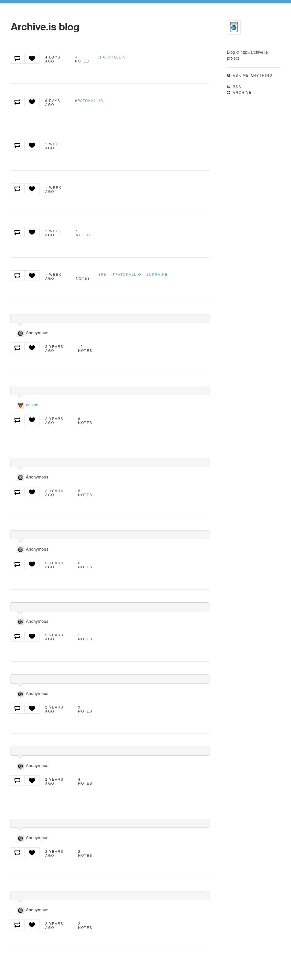Open the #Ukraine tag

coord(158,274)
